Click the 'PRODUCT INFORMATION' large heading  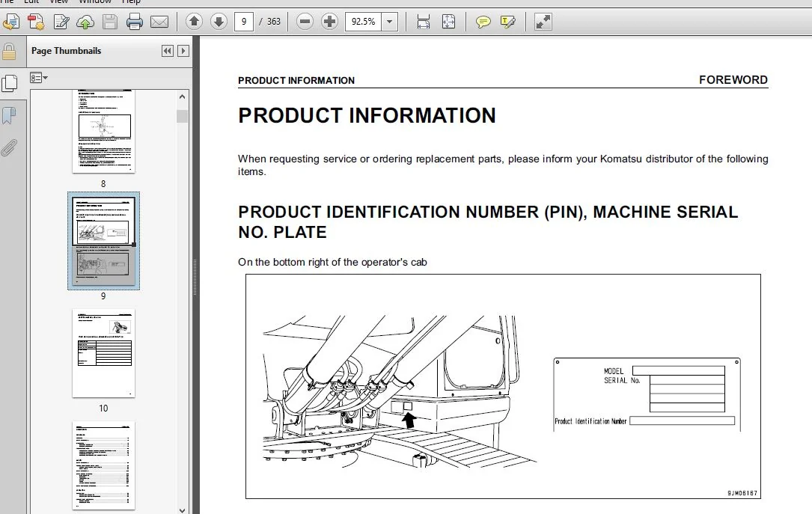click(x=367, y=115)
